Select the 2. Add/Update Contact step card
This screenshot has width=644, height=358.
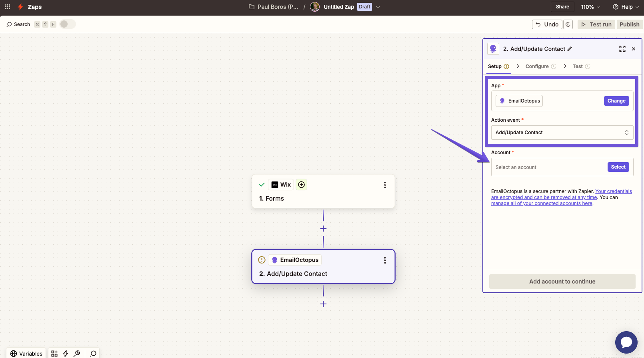(x=323, y=267)
